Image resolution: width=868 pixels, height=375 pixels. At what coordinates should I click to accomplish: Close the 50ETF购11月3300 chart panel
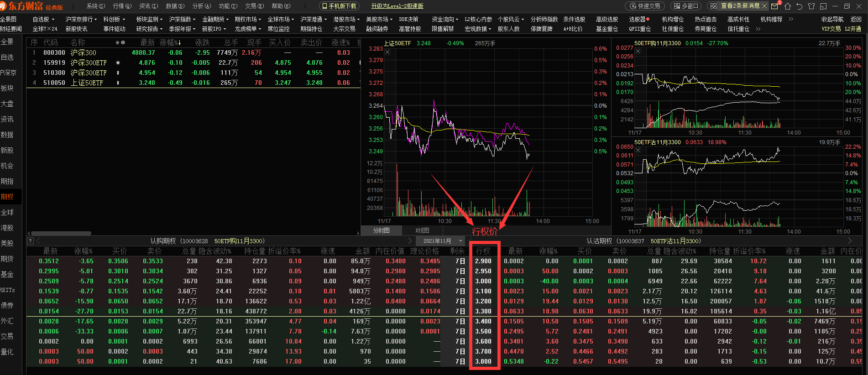638,51
